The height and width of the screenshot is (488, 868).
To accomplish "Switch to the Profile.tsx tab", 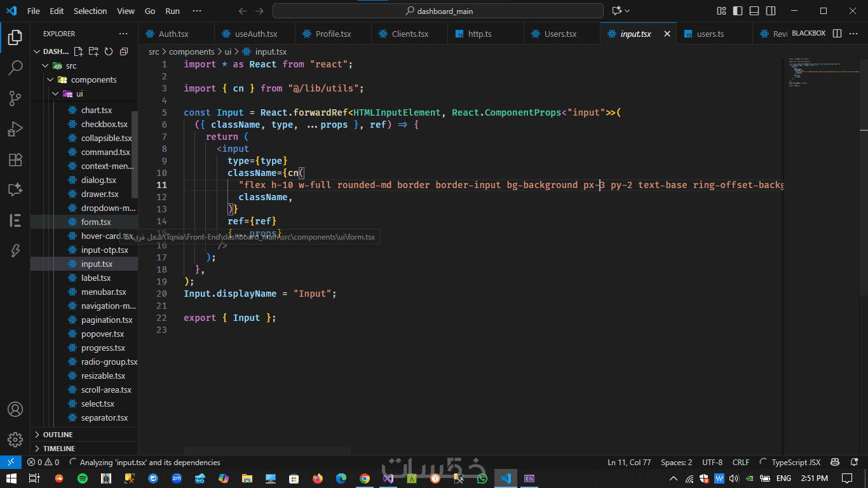I will pos(333,34).
